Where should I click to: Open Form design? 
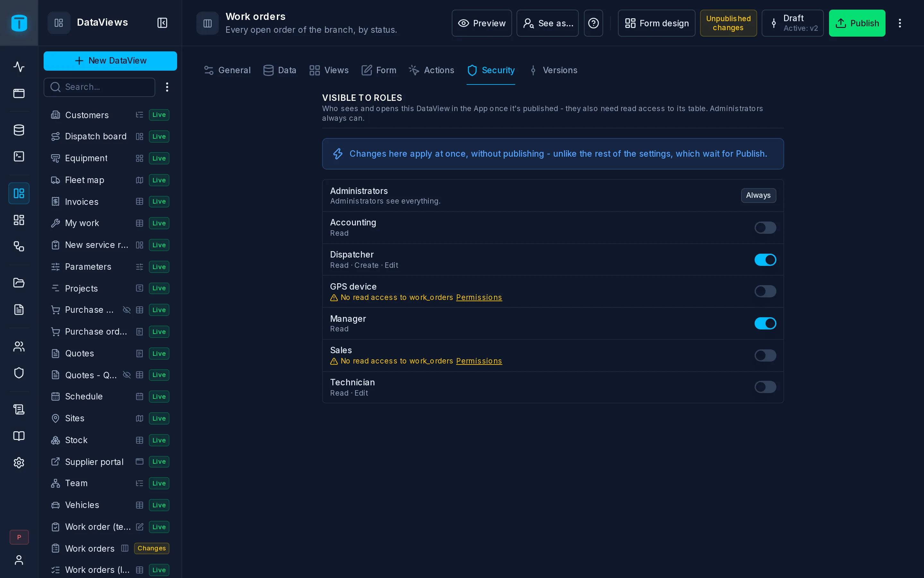tap(656, 23)
